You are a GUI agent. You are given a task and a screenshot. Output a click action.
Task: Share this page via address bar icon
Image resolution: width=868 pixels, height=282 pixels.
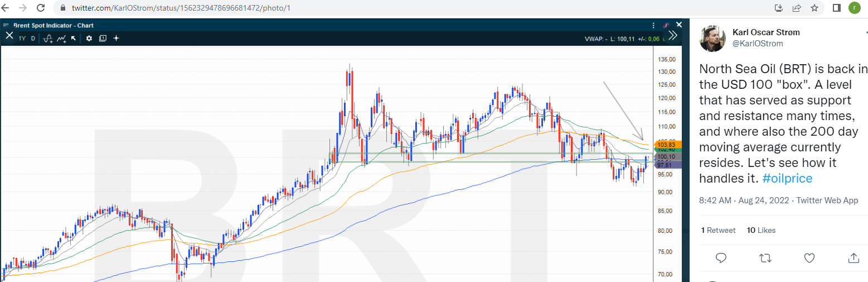(x=797, y=8)
